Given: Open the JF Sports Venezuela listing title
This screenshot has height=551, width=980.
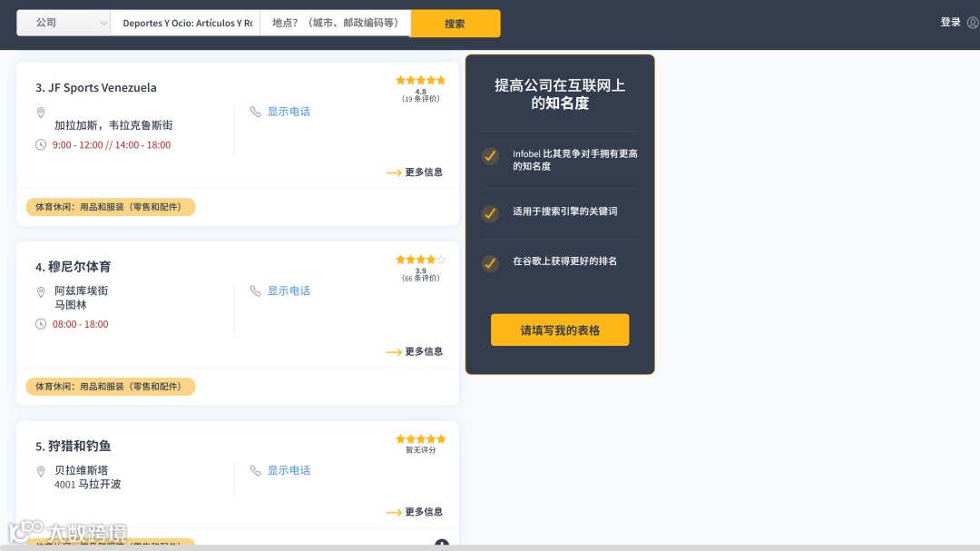Looking at the screenshot, I should click(95, 87).
